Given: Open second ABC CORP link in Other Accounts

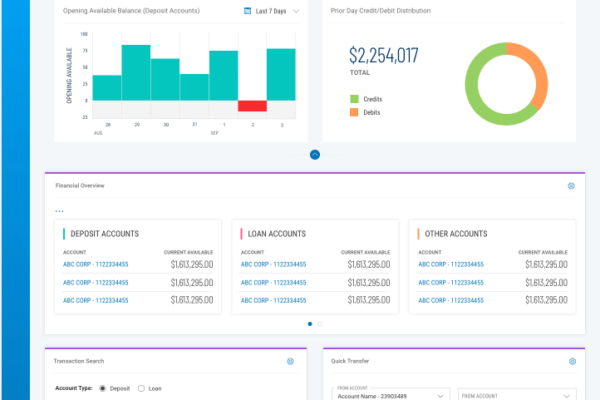Looking at the screenshot, I should tap(451, 282).
